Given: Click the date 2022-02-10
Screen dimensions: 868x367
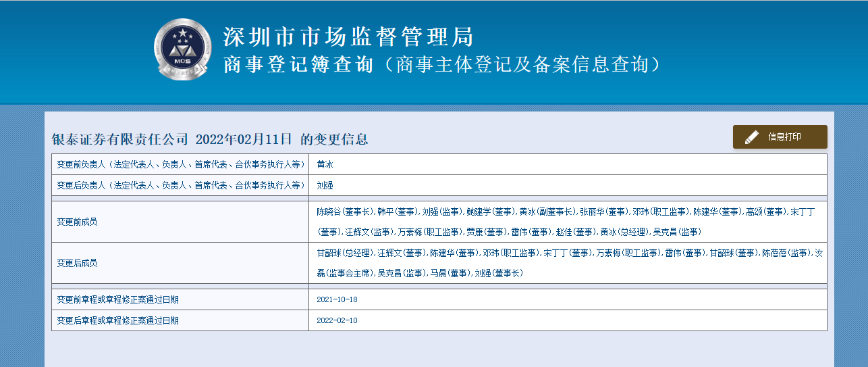Looking at the screenshot, I should 337,320.
